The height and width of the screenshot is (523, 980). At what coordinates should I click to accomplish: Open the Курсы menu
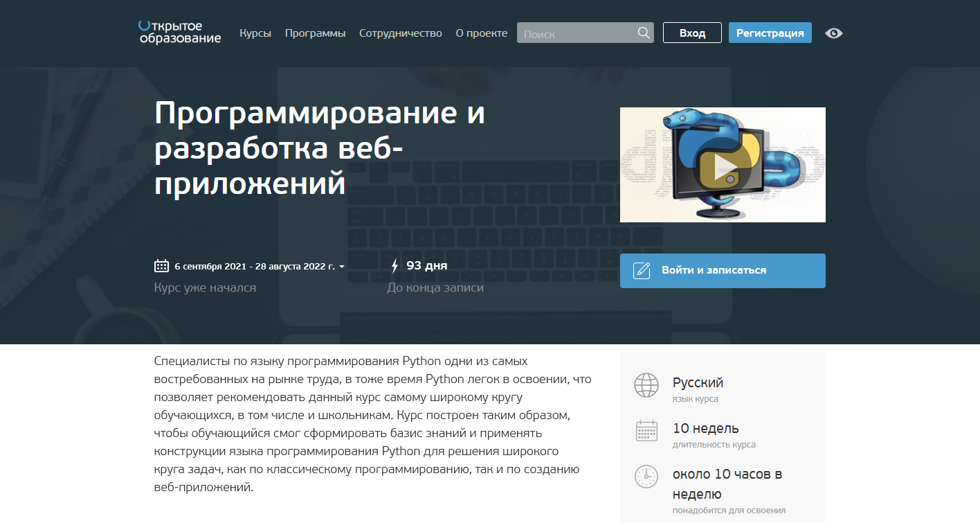pyautogui.click(x=255, y=33)
